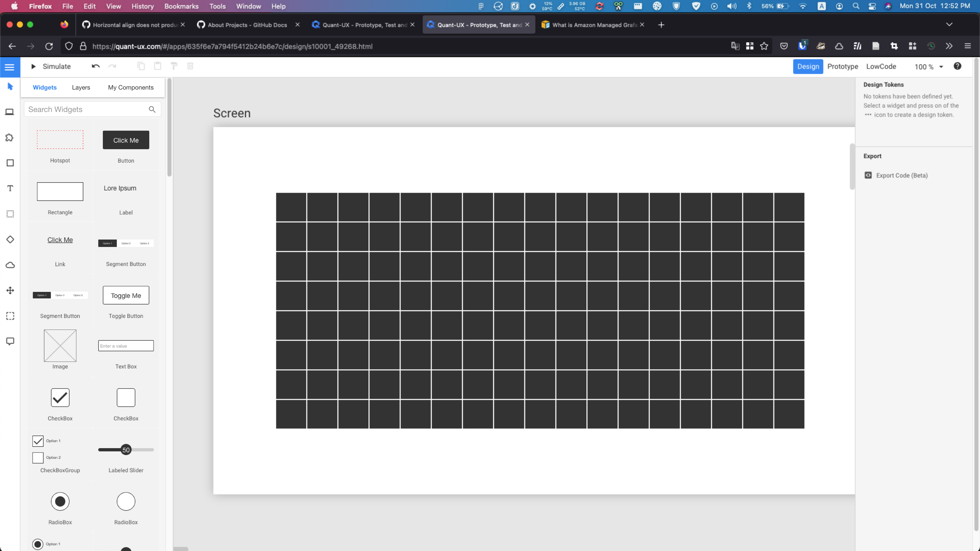Select the Text tool in the left toolbar
This screenshot has width=980, height=551.
(10, 188)
